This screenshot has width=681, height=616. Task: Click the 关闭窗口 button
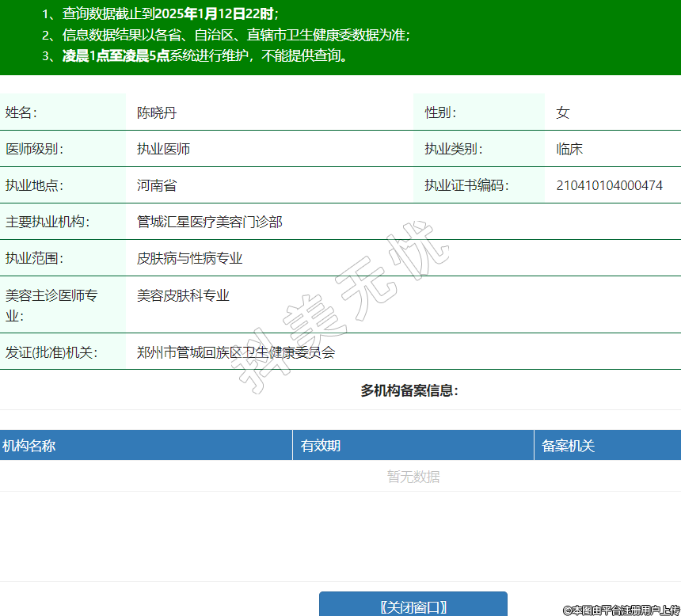413,606
